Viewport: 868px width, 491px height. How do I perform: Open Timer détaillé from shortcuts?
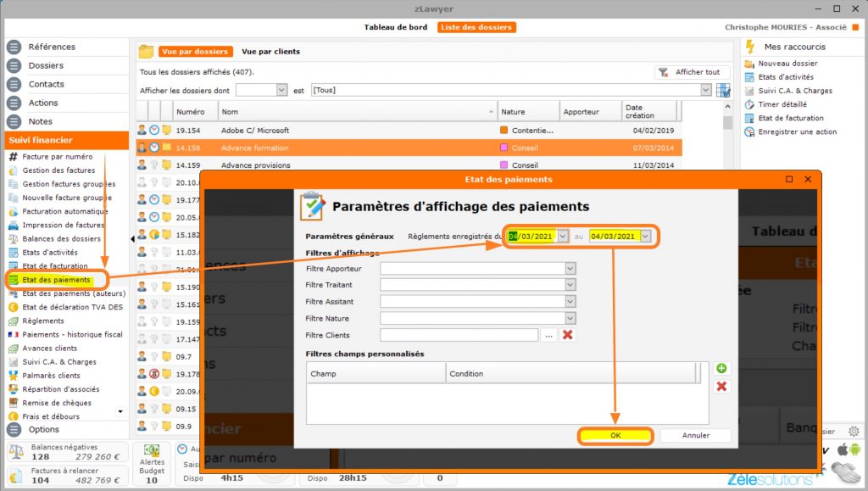[782, 104]
